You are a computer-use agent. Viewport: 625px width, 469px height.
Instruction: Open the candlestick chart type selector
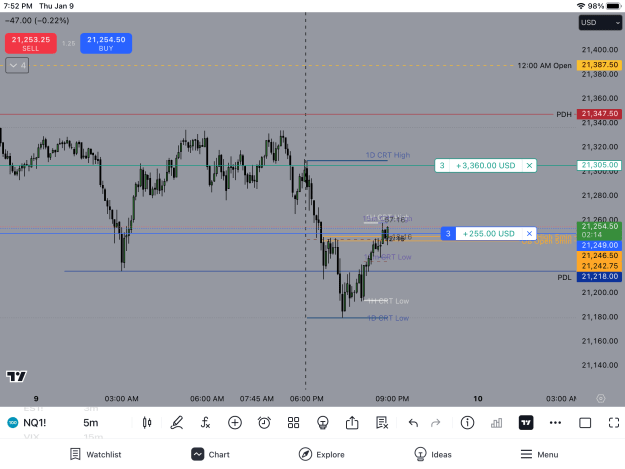click(x=147, y=423)
